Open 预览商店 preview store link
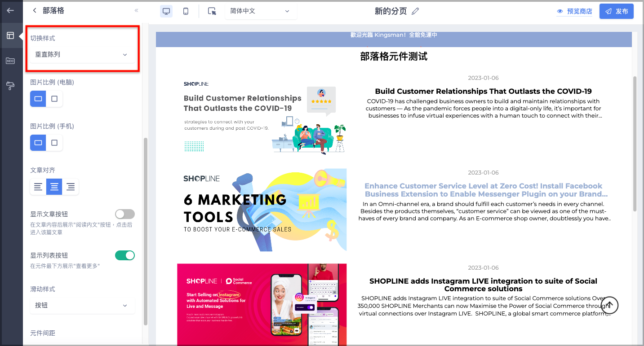 [574, 11]
